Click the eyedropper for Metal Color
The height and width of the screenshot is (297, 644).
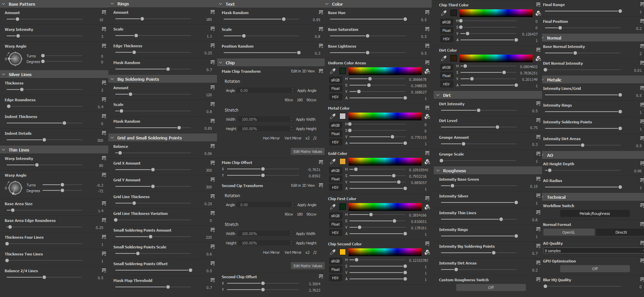click(333, 116)
